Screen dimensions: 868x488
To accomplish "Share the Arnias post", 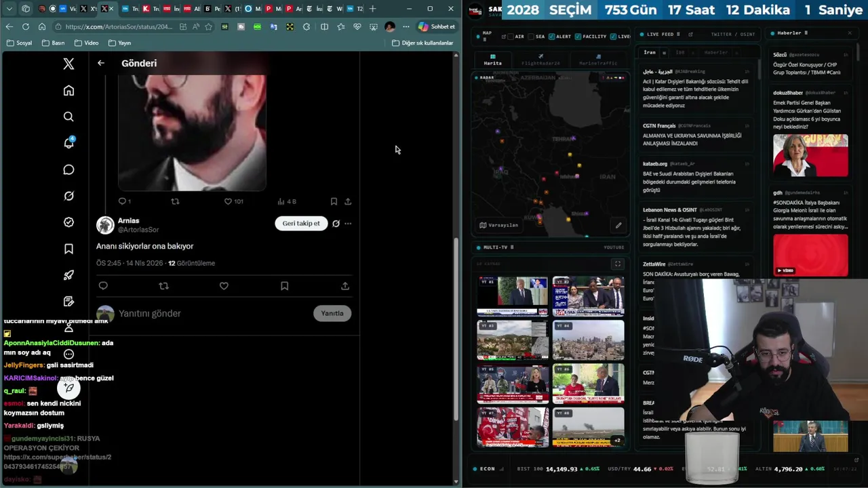I will (345, 286).
